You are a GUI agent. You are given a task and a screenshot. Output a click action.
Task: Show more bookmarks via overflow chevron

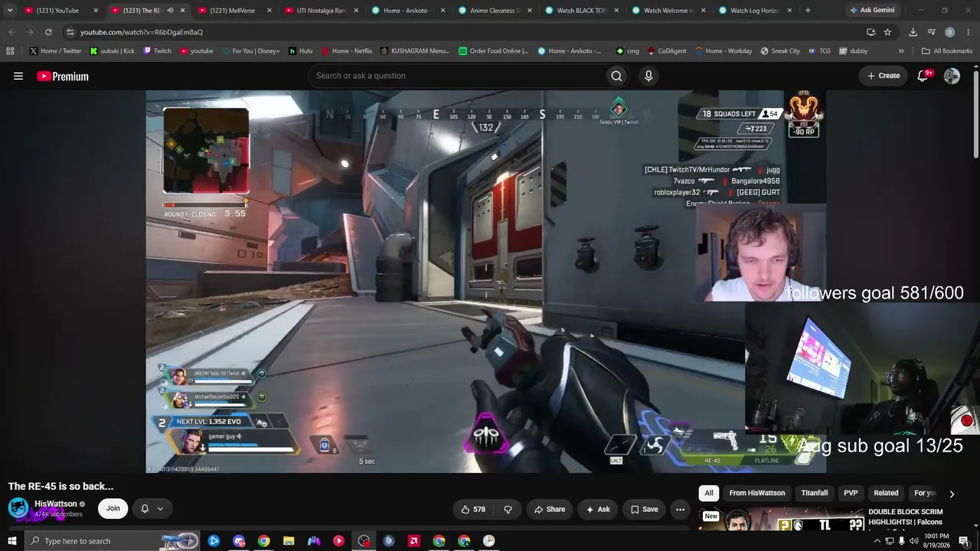(901, 51)
